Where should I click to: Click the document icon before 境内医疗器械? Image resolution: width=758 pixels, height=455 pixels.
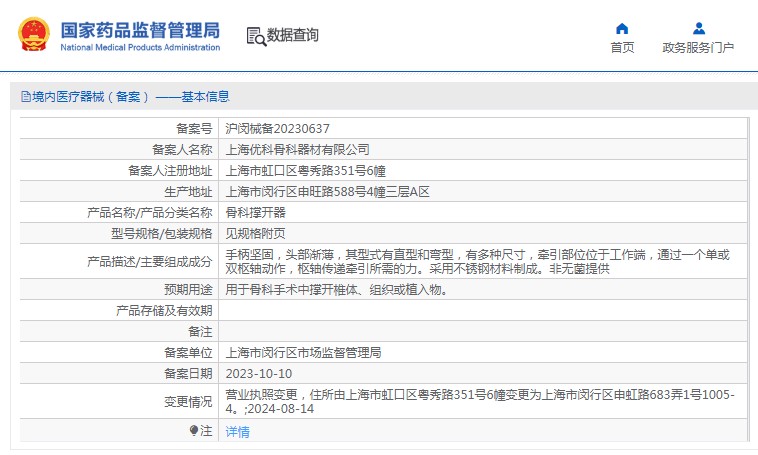[x=26, y=97]
